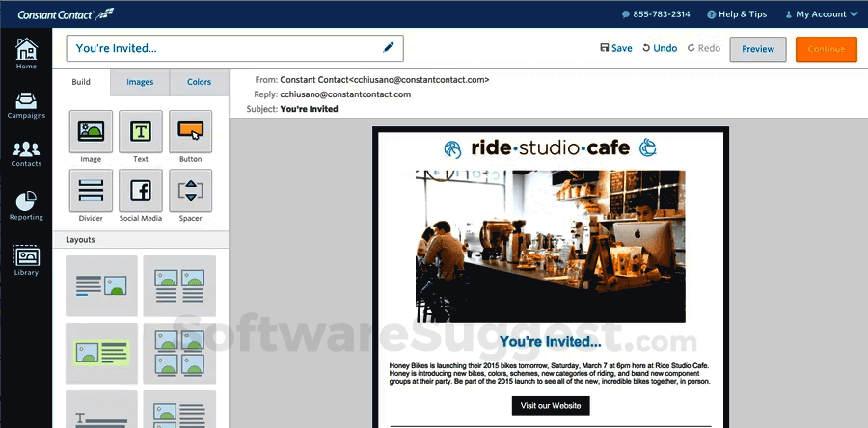Select the Spacer block icon
This screenshot has height=428, width=868.
click(190, 190)
